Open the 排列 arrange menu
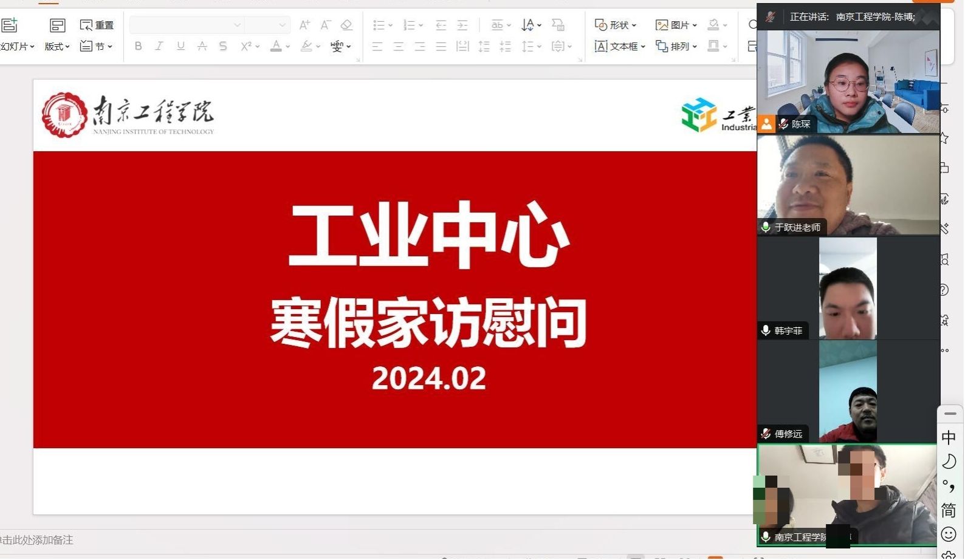The width and height of the screenshot is (965, 560). [676, 46]
